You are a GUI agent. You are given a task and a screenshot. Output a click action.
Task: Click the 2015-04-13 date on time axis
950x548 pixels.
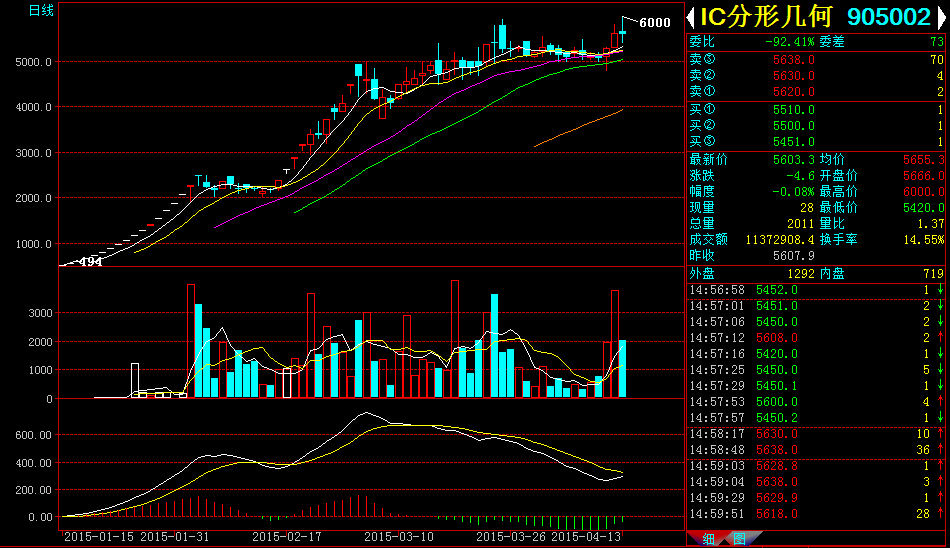(x=586, y=536)
